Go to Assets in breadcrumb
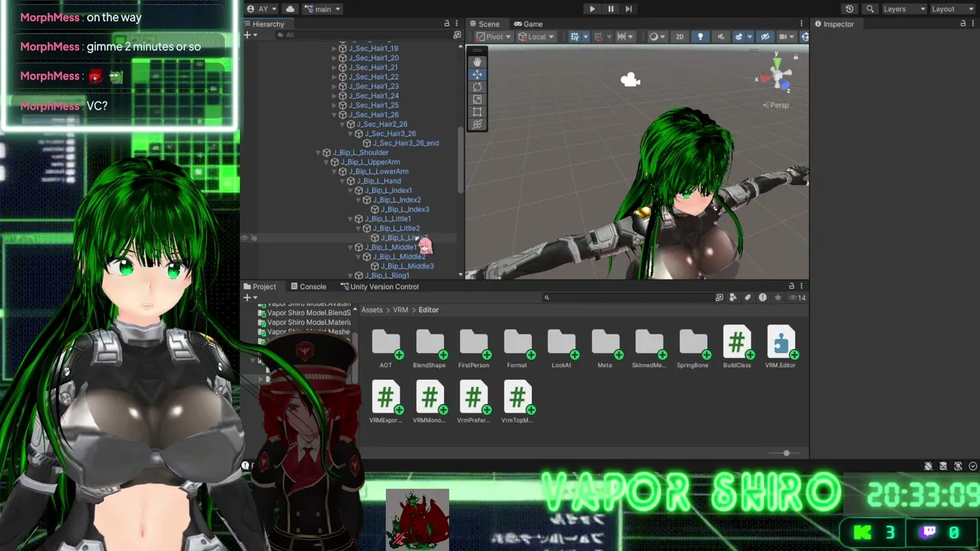The height and width of the screenshot is (551, 980). click(x=371, y=310)
